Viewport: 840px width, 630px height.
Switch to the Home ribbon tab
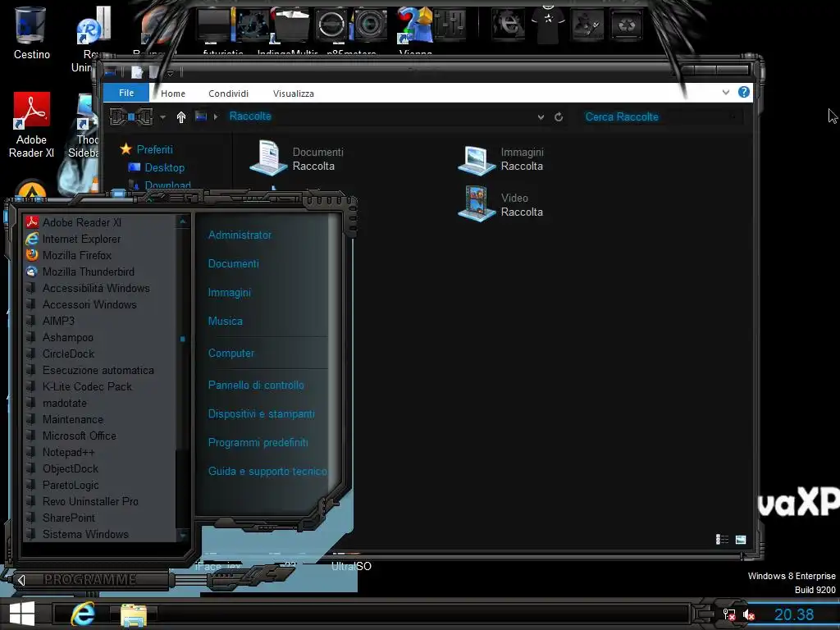tap(173, 94)
